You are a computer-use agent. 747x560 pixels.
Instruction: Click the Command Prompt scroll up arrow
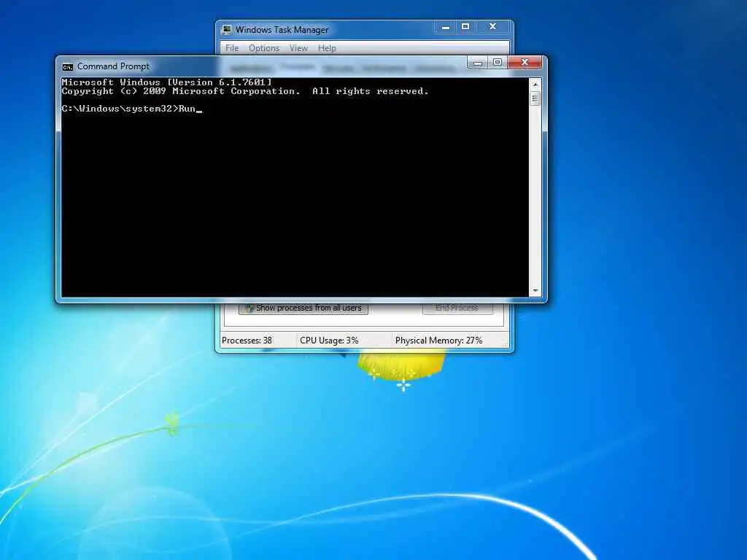coord(535,85)
